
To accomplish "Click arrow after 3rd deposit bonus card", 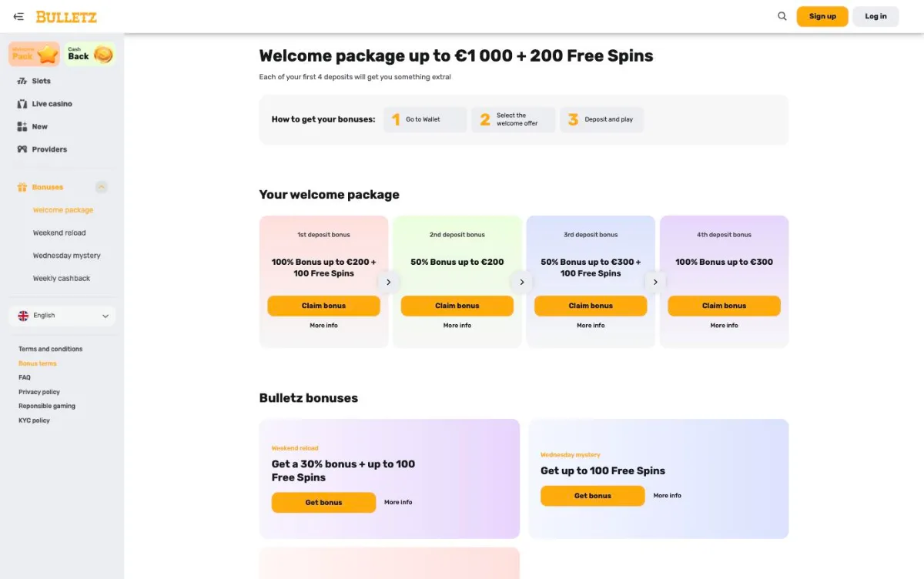I will [655, 282].
